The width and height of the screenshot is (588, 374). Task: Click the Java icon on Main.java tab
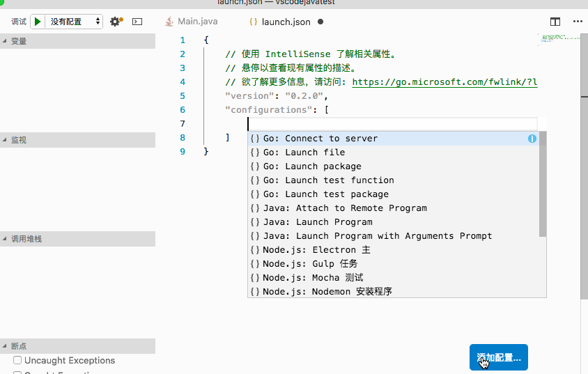pyautogui.click(x=169, y=22)
